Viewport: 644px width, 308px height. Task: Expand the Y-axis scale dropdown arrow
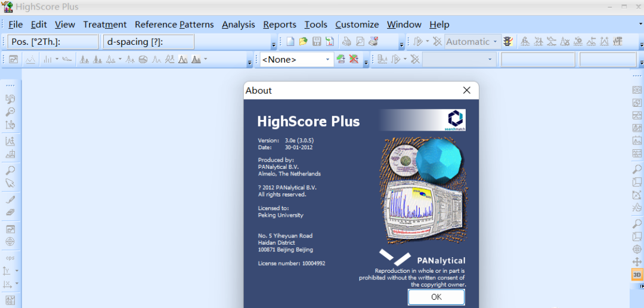(x=17, y=271)
